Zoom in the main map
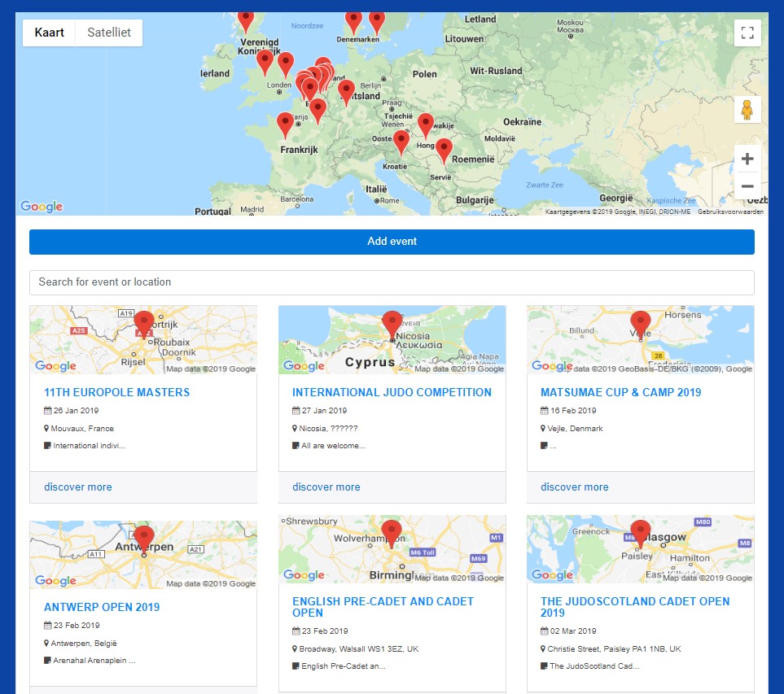The image size is (784, 694). pos(747,159)
